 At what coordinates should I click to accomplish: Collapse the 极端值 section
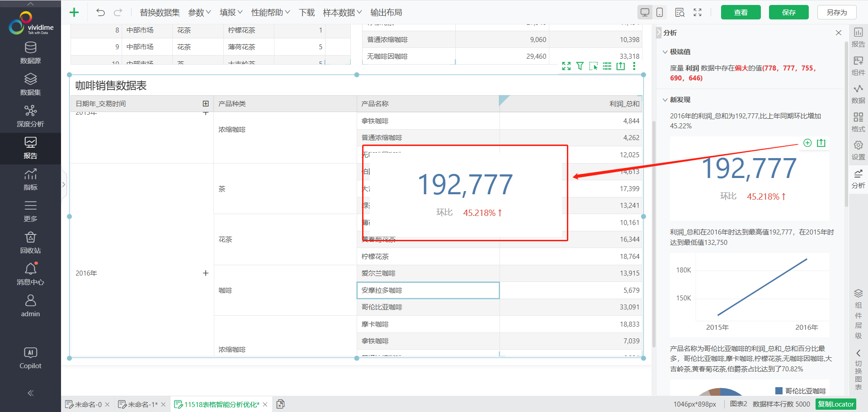pyautogui.click(x=665, y=52)
